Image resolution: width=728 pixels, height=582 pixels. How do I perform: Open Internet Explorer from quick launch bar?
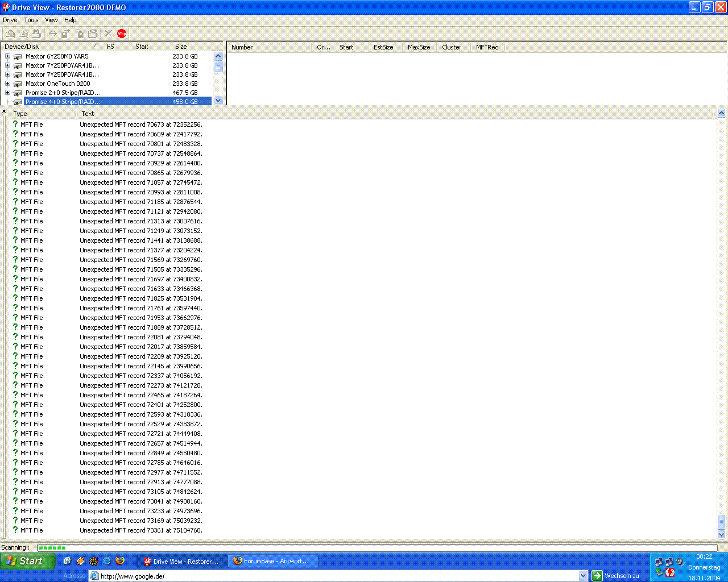click(107, 560)
